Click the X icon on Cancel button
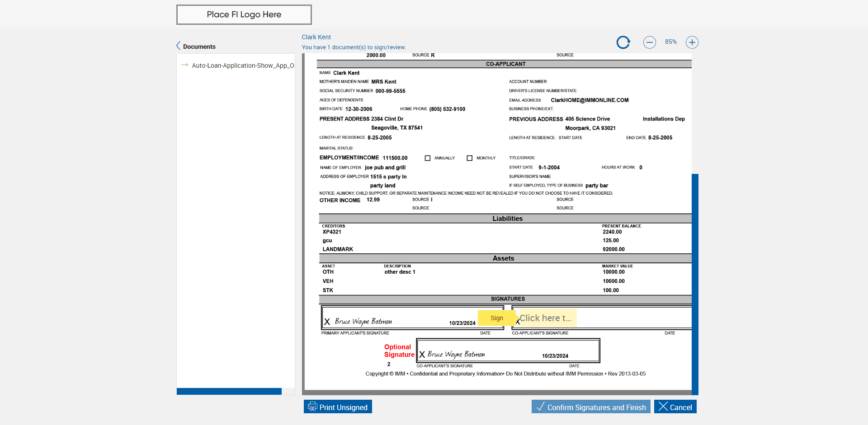 click(x=663, y=406)
